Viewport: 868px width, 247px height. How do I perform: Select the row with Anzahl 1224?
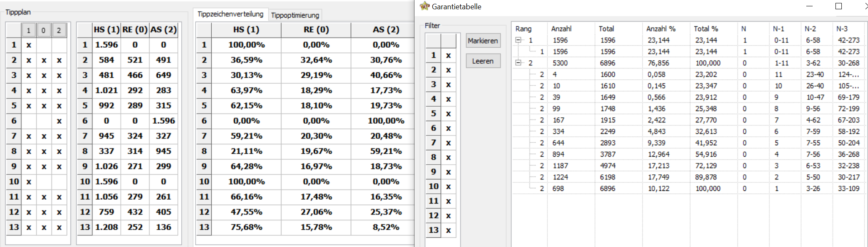tap(689, 177)
